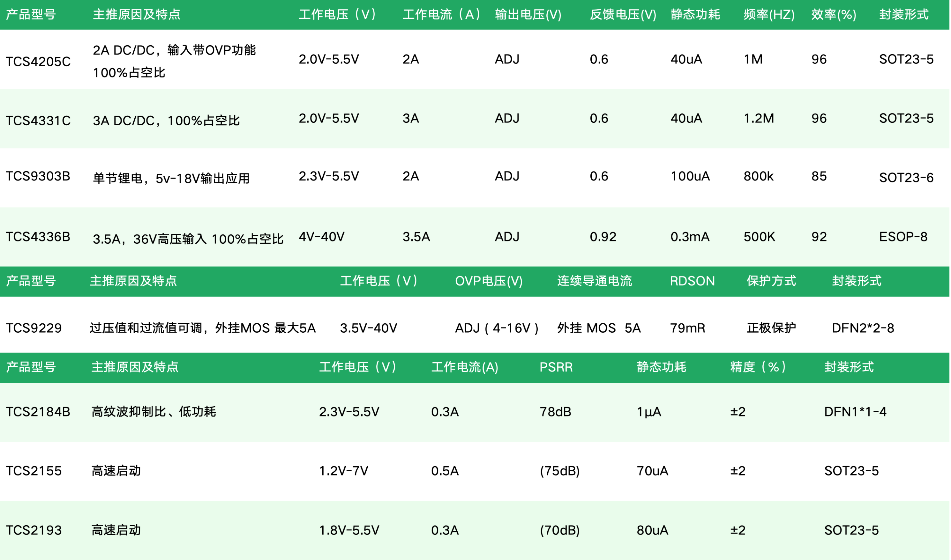Select the 500K frequency value
Image resolution: width=951 pixels, height=560 pixels.
(759, 237)
